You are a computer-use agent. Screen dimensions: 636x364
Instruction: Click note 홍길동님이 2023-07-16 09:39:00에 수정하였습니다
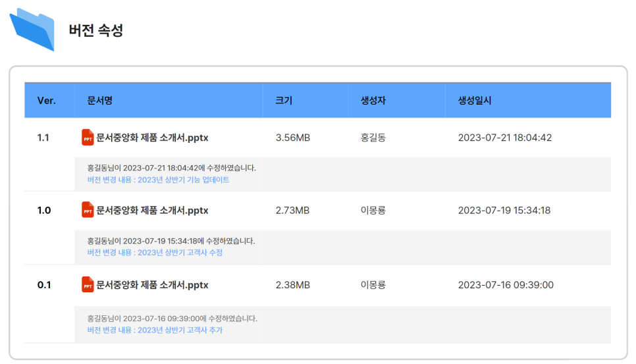(172, 319)
